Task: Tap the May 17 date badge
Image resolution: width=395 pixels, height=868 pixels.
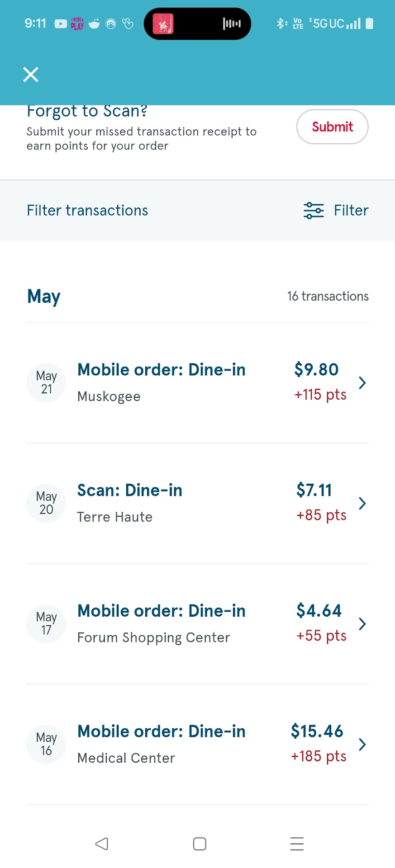Action: [x=46, y=624]
